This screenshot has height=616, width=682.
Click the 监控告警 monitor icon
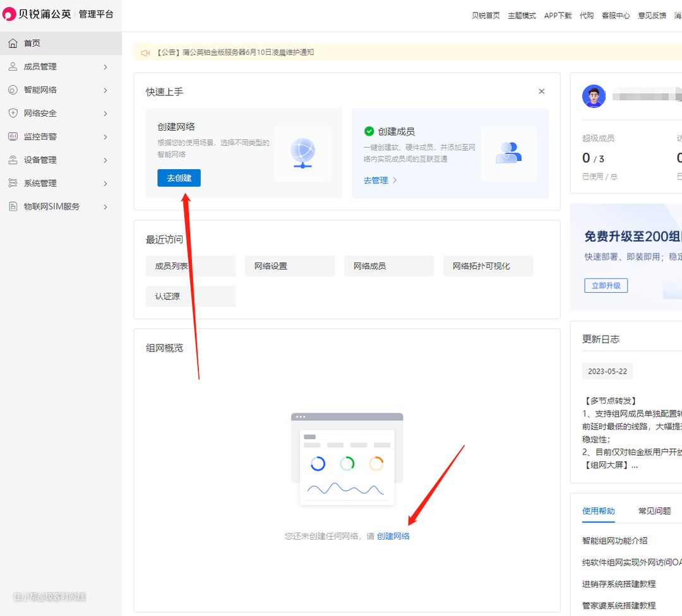pyautogui.click(x=13, y=137)
